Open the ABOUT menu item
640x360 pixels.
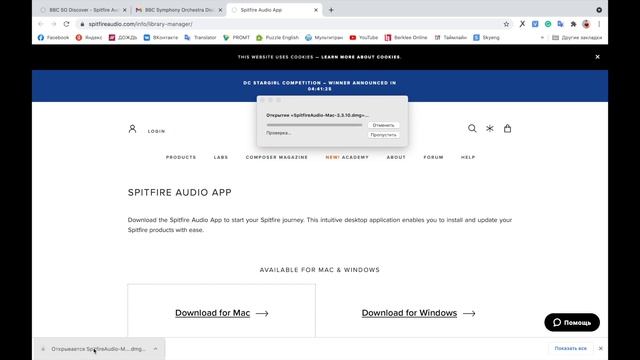[x=396, y=157]
